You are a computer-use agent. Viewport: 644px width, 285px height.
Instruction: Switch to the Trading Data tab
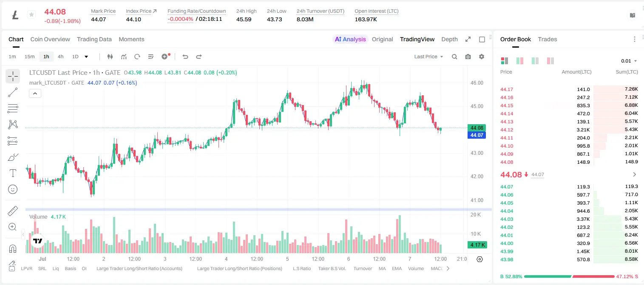tap(94, 39)
